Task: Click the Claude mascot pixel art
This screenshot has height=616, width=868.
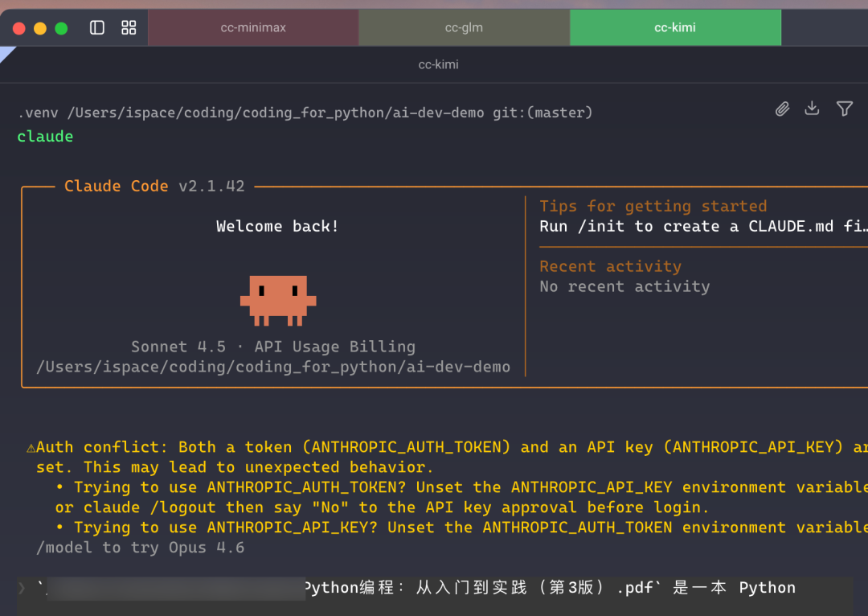Action: tap(277, 302)
